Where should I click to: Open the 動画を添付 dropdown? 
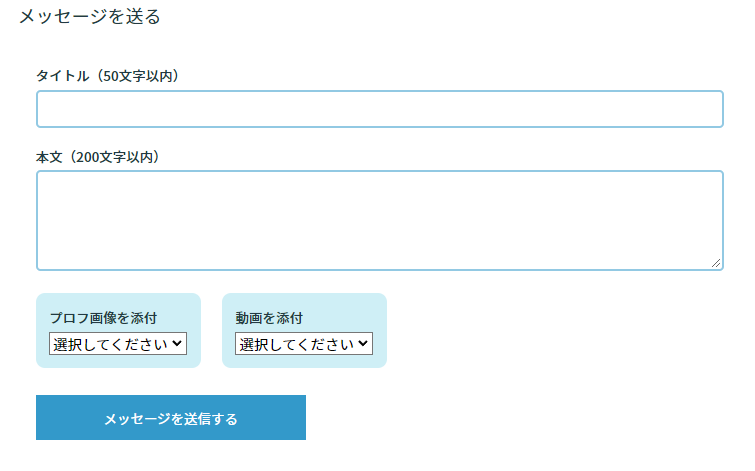pyautogui.click(x=304, y=344)
